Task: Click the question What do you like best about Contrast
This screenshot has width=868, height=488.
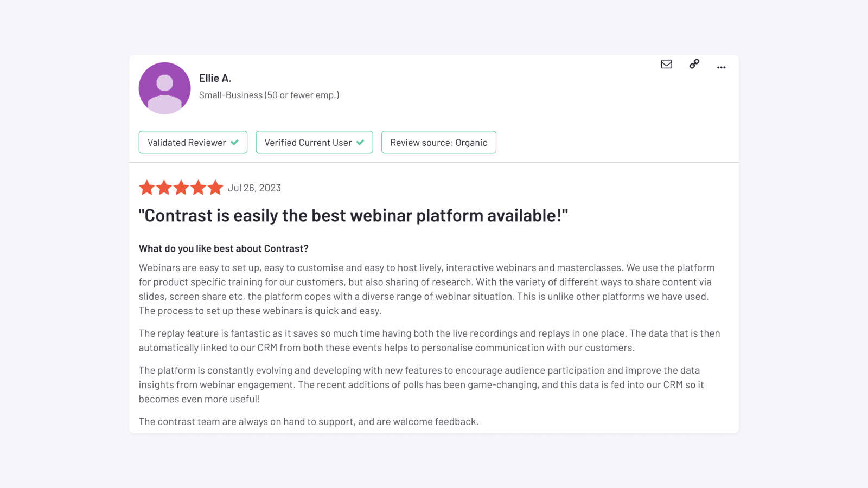Action: pos(224,248)
